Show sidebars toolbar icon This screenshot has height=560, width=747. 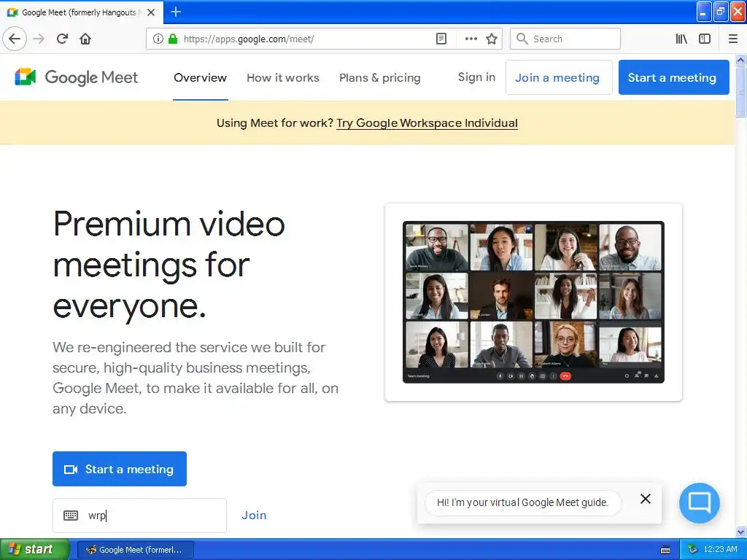click(705, 39)
